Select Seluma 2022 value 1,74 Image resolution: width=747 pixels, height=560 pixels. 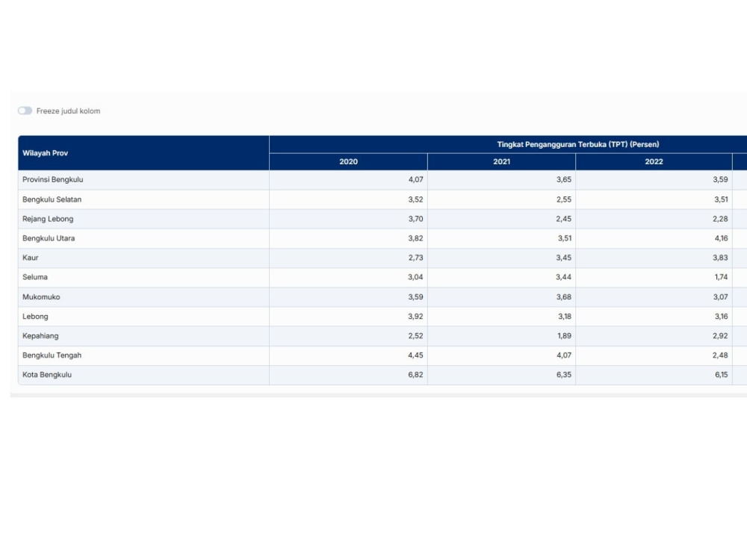tap(722, 277)
